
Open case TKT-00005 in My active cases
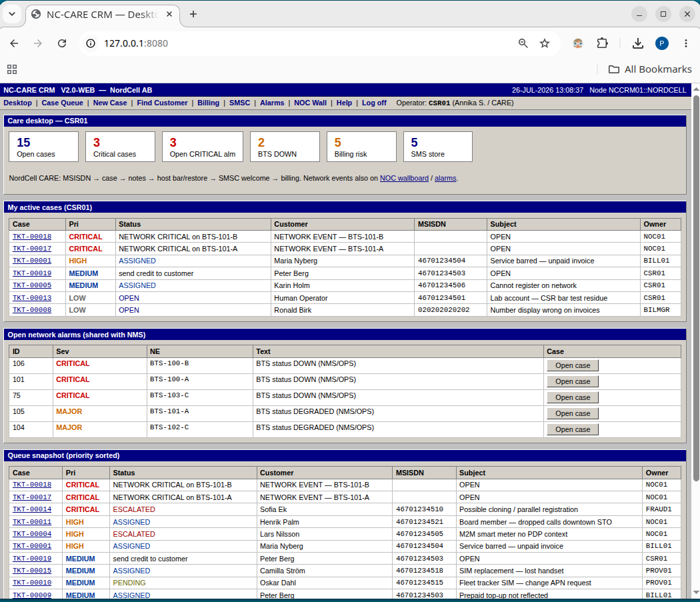32,285
